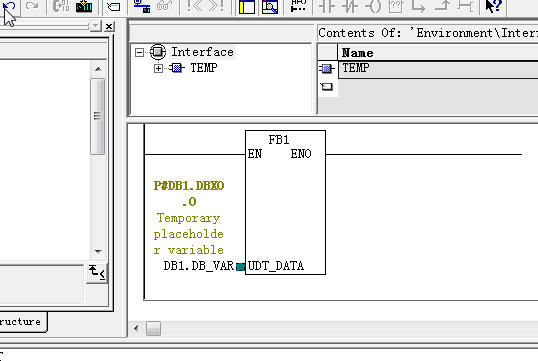Toggle the Details view magnifier icon

(270, 6)
